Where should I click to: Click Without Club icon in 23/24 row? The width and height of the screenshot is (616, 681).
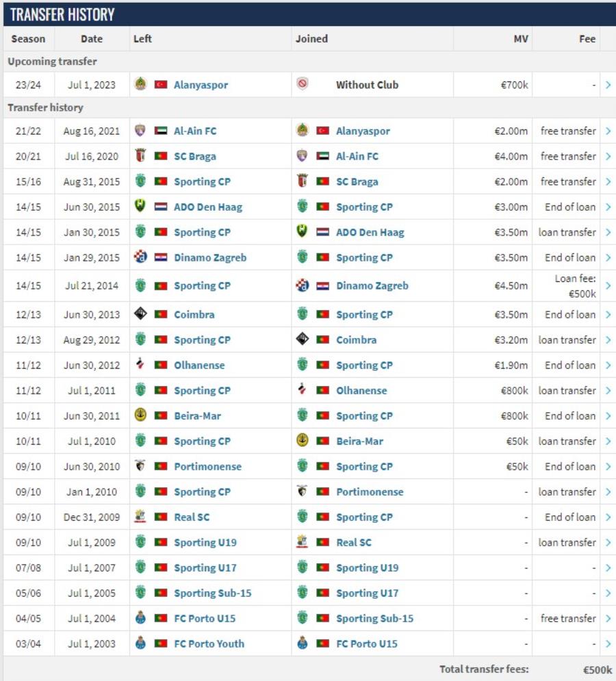[x=303, y=83]
